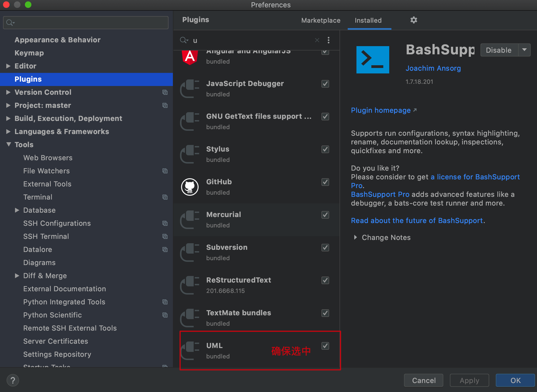
Task: Open the Disable button dropdown arrow
Action: (524, 50)
